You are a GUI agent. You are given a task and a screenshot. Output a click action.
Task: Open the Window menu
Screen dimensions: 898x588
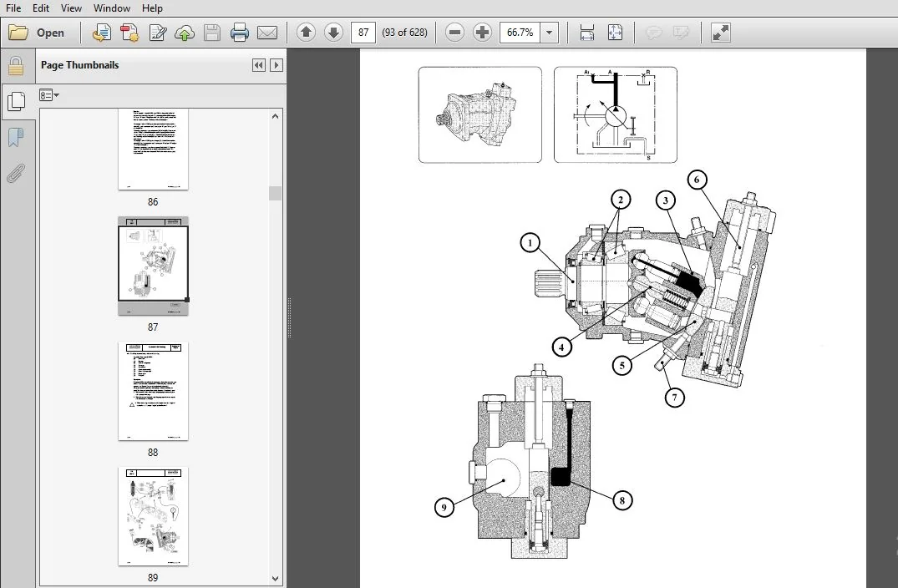pyautogui.click(x=112, y=8)
